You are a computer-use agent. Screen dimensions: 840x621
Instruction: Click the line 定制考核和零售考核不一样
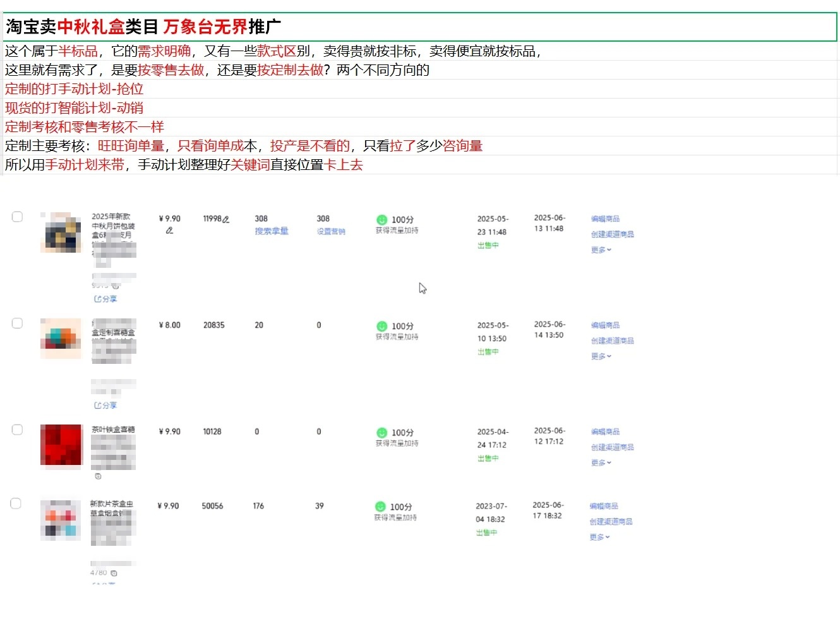[x=85, y=127]
